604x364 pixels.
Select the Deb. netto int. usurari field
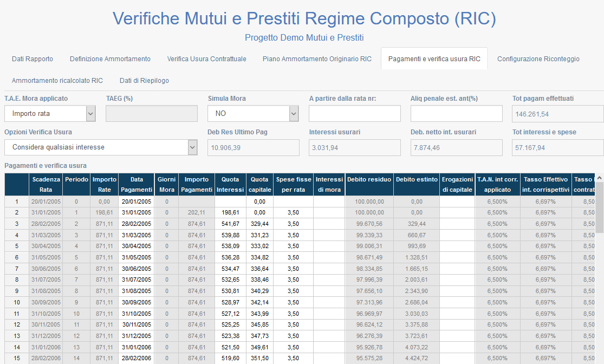457,147
